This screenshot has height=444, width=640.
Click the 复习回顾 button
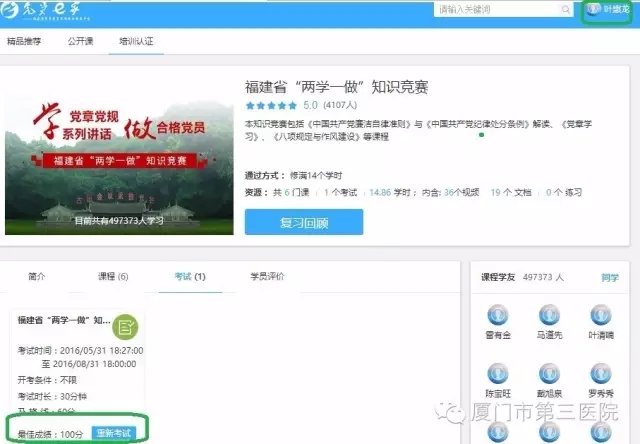pyautogui.click(x=304, y=221)
